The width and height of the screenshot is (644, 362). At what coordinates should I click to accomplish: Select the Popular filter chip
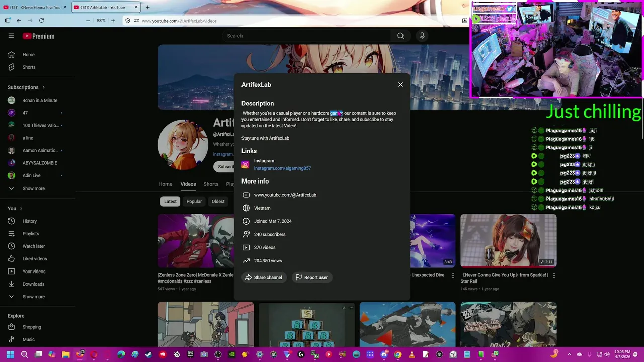tap(194, 201)
